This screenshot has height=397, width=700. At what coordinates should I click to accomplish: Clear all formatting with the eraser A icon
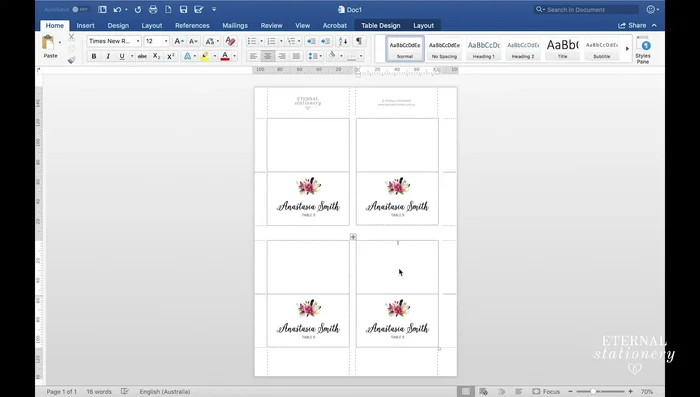(x=230, y=41)
